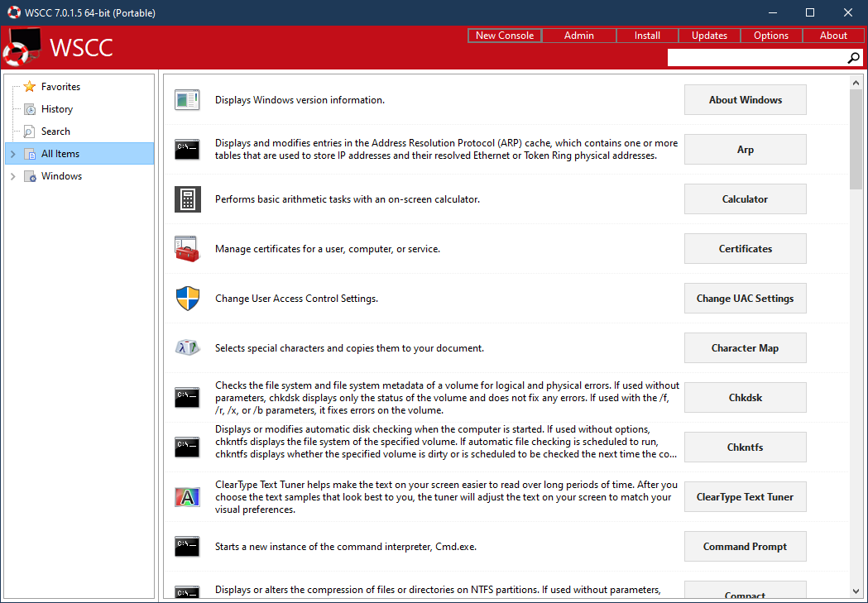The width and height of the screenshot is (868, 603).
Task: Click the WSCC title bar app icon
Action: (14, 12)
